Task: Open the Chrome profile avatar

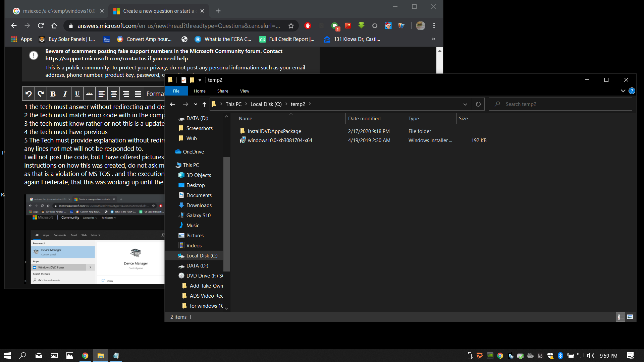Action: click(421, 25)
